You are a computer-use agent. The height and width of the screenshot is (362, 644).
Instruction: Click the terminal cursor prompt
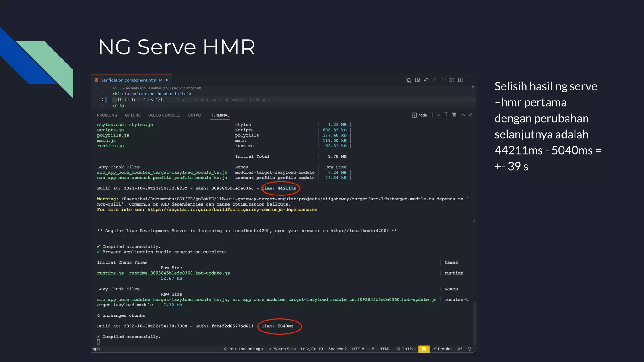click(x=98, y=342)
